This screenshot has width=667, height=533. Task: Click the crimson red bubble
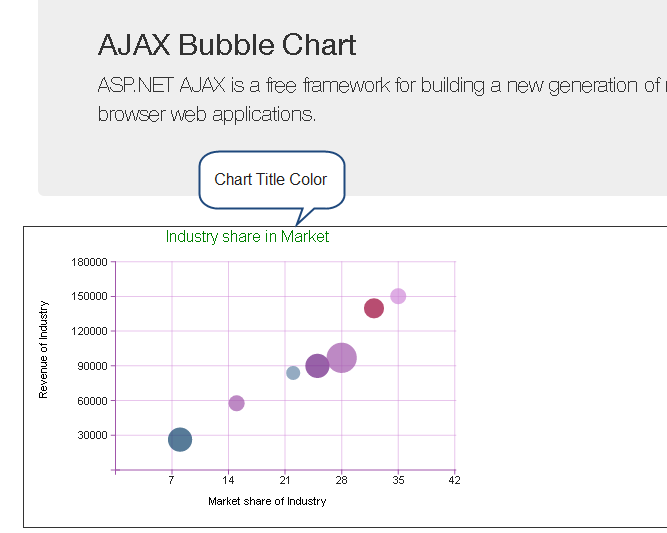point(374,308)
